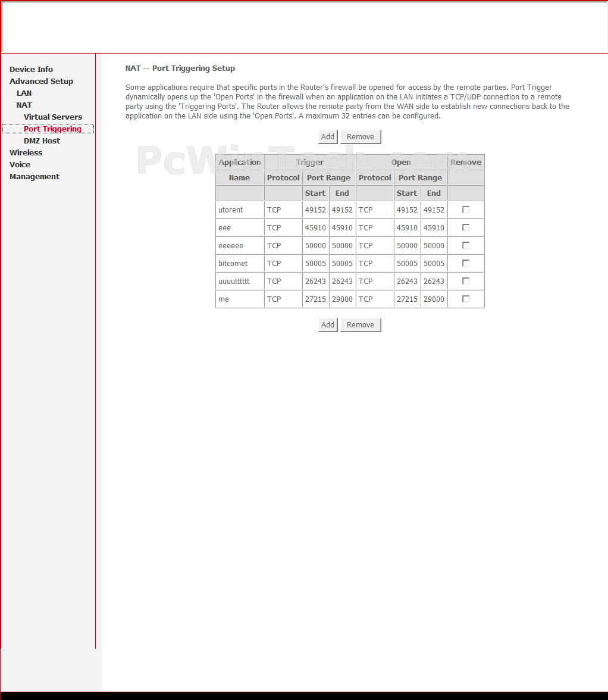Click the Remove button below the table
This screenshot has width=608, height=700.
(361, 324)
